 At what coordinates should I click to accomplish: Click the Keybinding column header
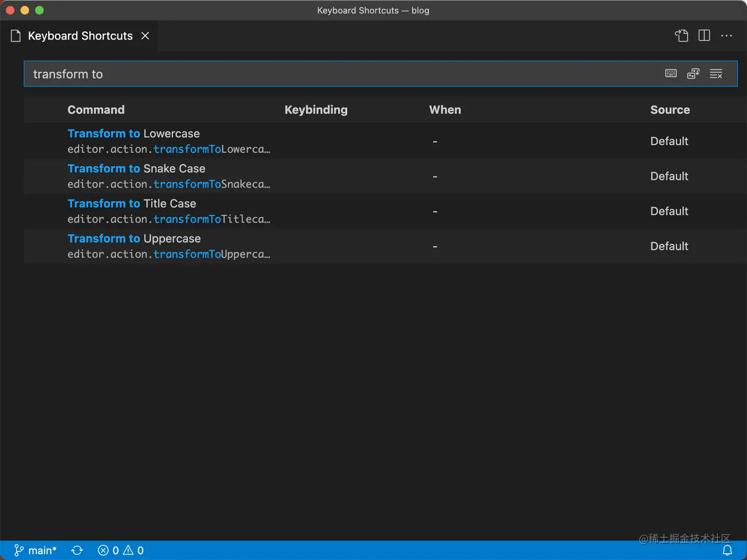[x=316, y=110]
